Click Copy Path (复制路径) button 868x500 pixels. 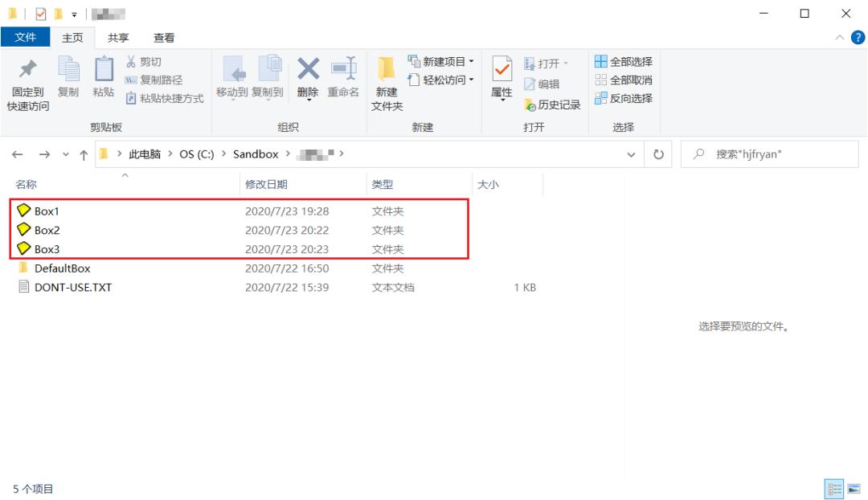click(154, 80)
